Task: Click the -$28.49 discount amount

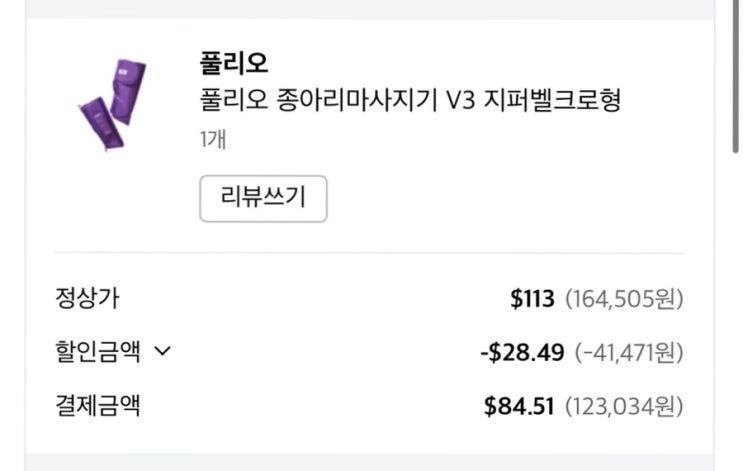Action: (x=522, y=353)
